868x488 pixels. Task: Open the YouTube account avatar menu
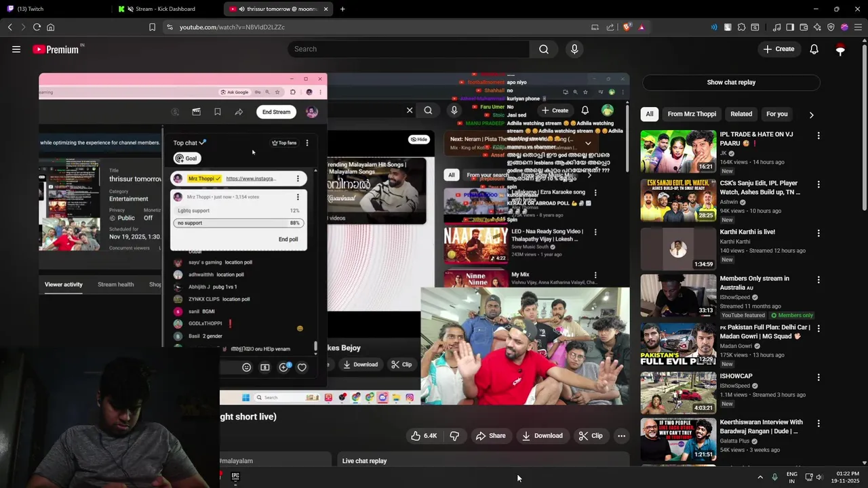click(840, 49)
